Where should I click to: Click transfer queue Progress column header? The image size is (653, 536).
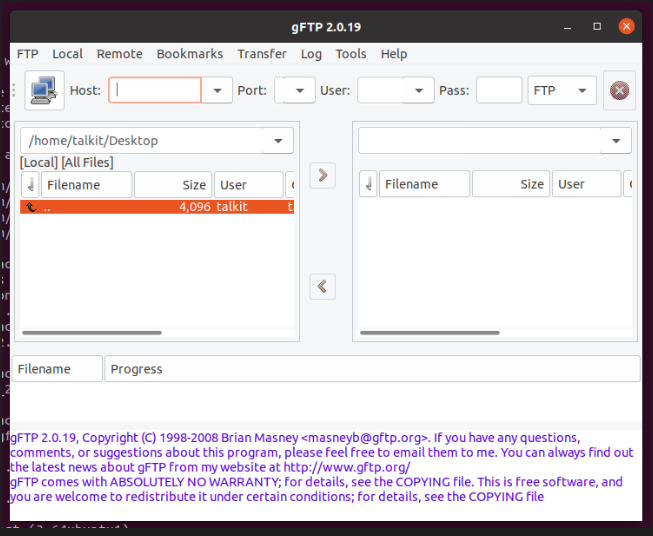coord(372,369)
